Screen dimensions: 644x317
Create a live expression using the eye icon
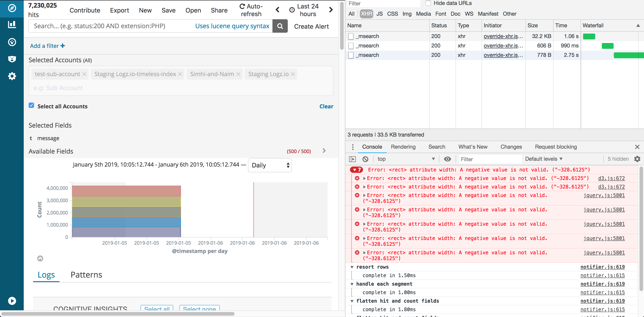coord(448,159)
